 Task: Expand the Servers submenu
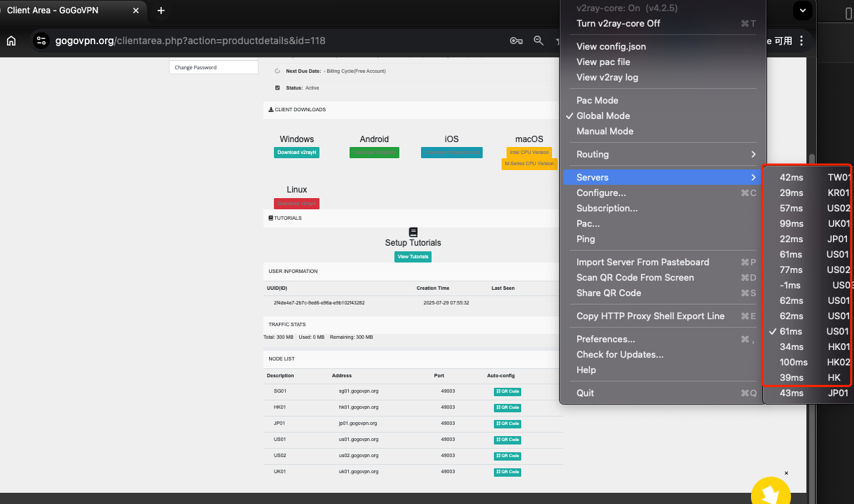tap(662, 177)
